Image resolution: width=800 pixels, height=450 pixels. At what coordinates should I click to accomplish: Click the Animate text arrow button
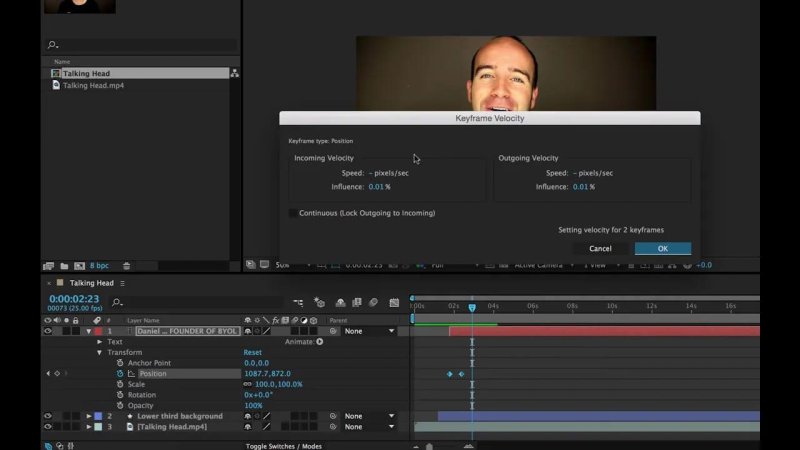click(320, 342)
